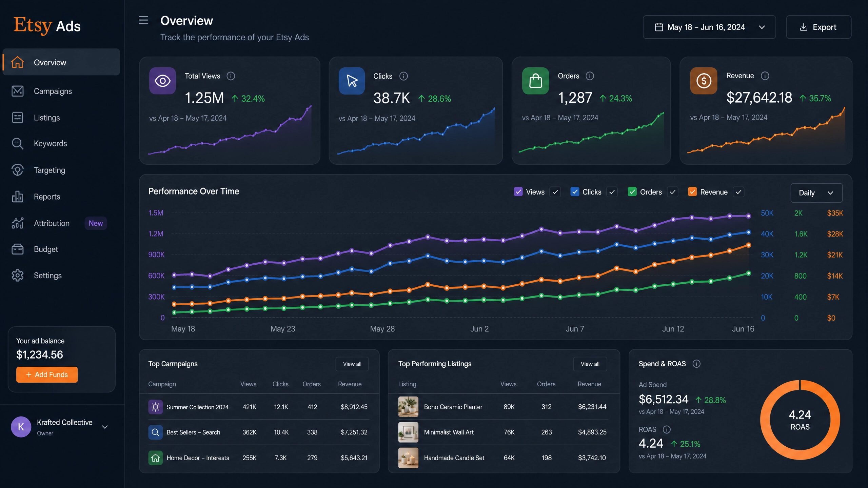Click Minimalist Wall Art thumbnail
Screen dimensions: 868x488
[x=408, y=432]
